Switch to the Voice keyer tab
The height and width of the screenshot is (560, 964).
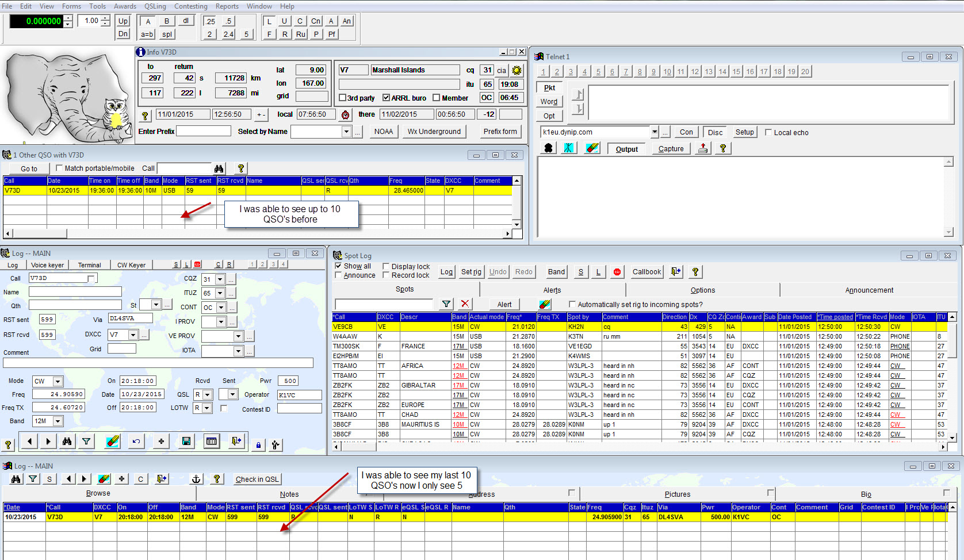tap(47, 265)
